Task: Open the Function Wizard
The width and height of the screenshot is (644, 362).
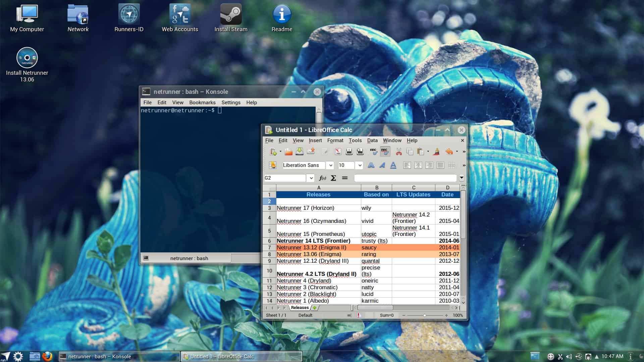Action: coord(322,178)
